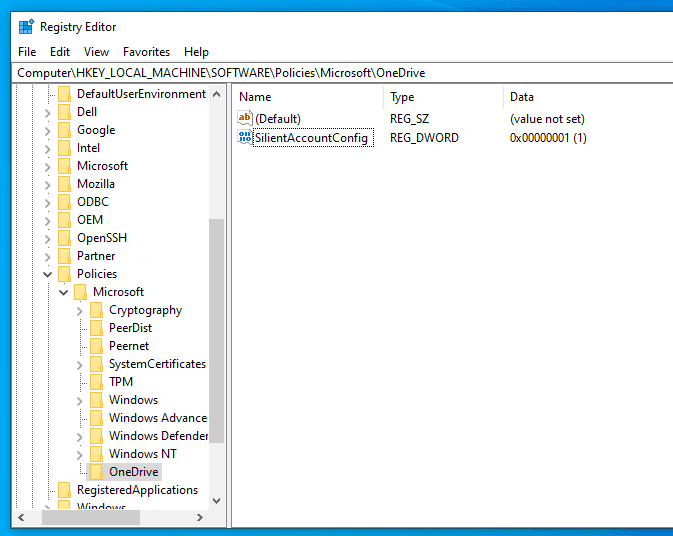Open the Favorites menu

pos(146,52)
